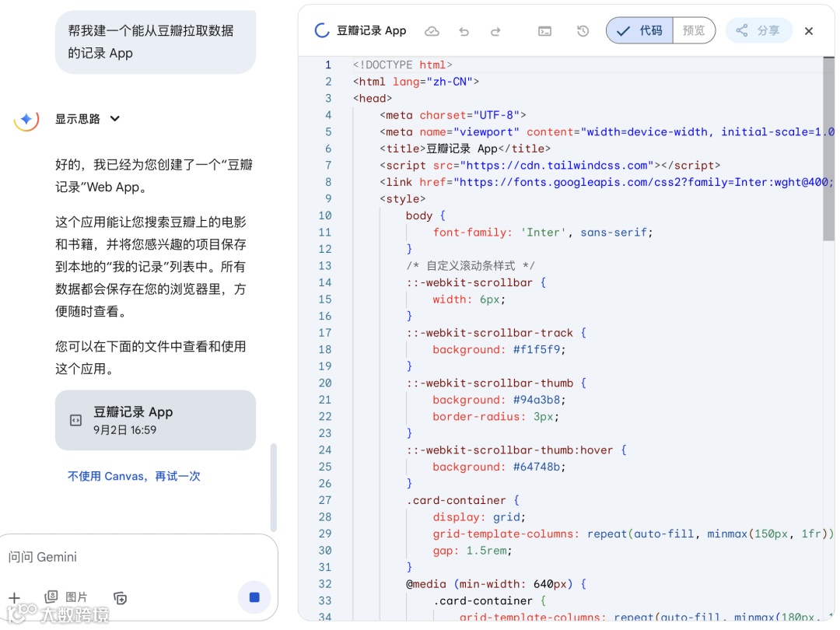
Task: Click font-family 'Inter' line
Action: point(543,233)
